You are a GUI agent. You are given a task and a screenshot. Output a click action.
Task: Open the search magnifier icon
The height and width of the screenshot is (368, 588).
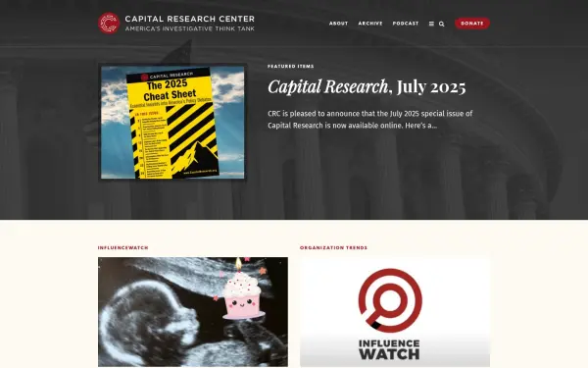coord(442,24)
